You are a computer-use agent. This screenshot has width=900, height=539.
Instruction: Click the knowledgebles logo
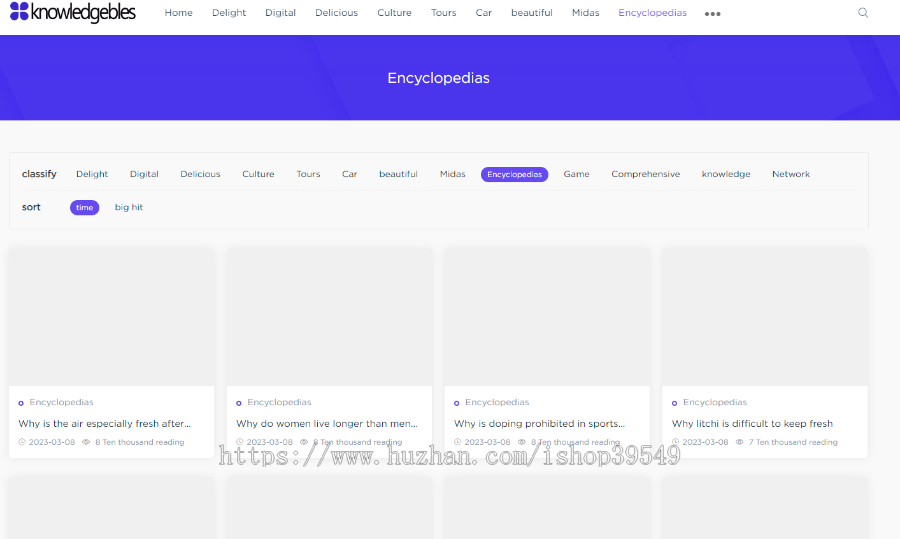click(72, 12)
